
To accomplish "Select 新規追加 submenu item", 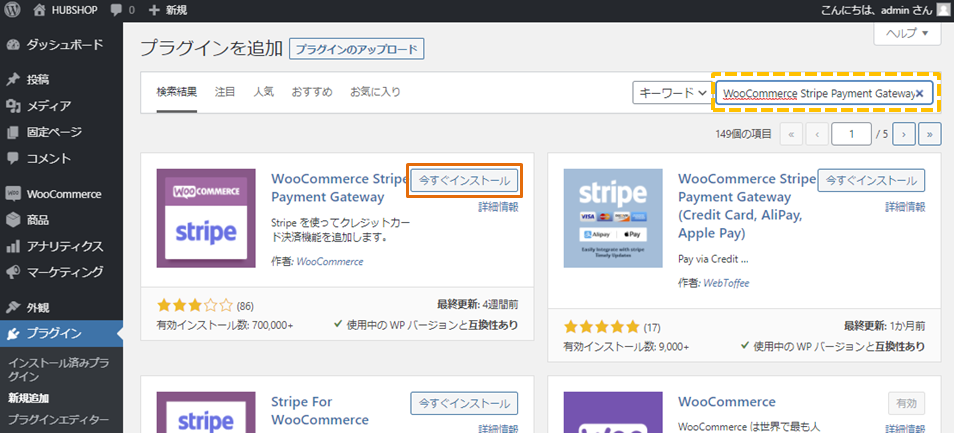I will (x=29, y=399).
